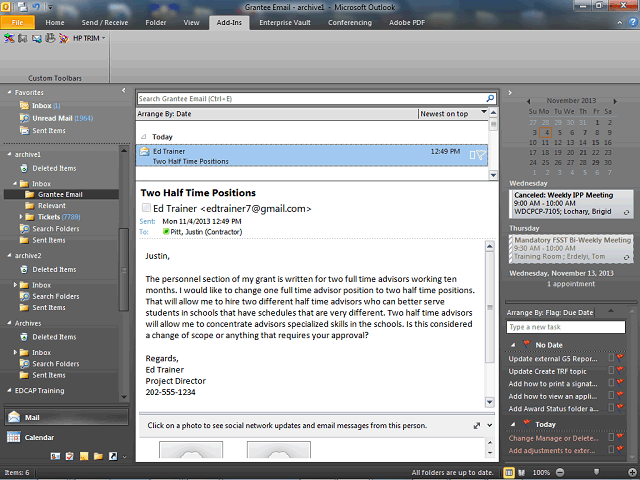The height and width of the screenshot is (480, 640).
Task: Select November 15 in the date navigator
Action: coord(596,142)
